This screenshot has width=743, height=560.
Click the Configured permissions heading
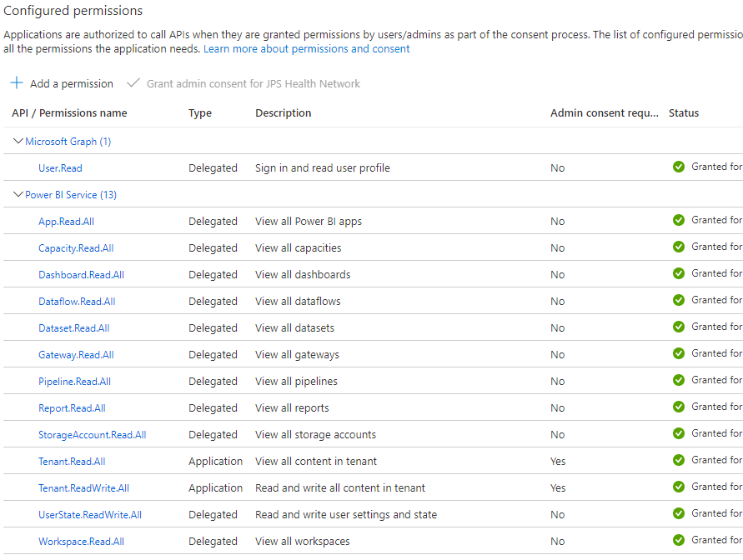(73, 11)
